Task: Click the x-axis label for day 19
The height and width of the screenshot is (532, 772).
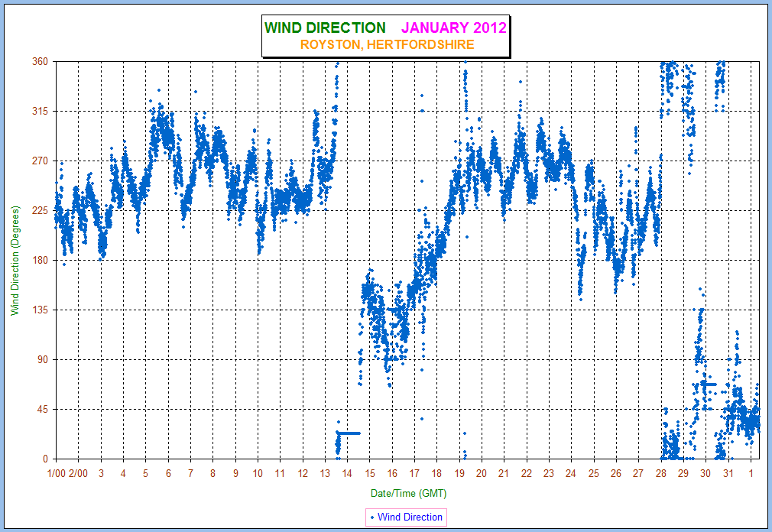Action: click(x=459, y=473)
